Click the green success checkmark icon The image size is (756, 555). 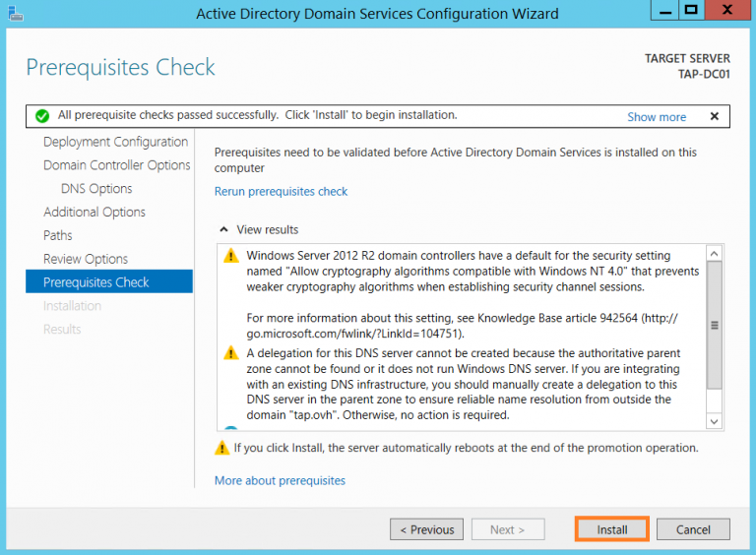coord(42,116)
